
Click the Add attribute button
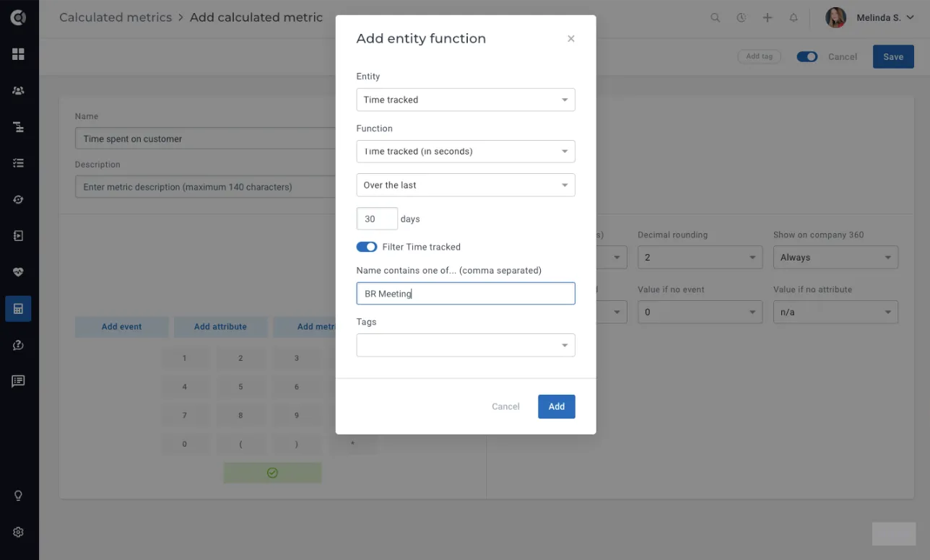pos(220,327)
